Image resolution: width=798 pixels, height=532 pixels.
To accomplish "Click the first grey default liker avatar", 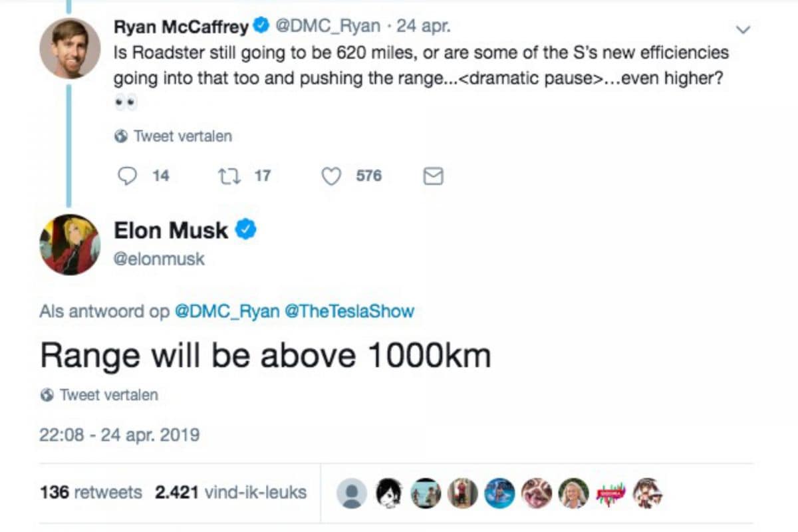I will coord(351,493).
